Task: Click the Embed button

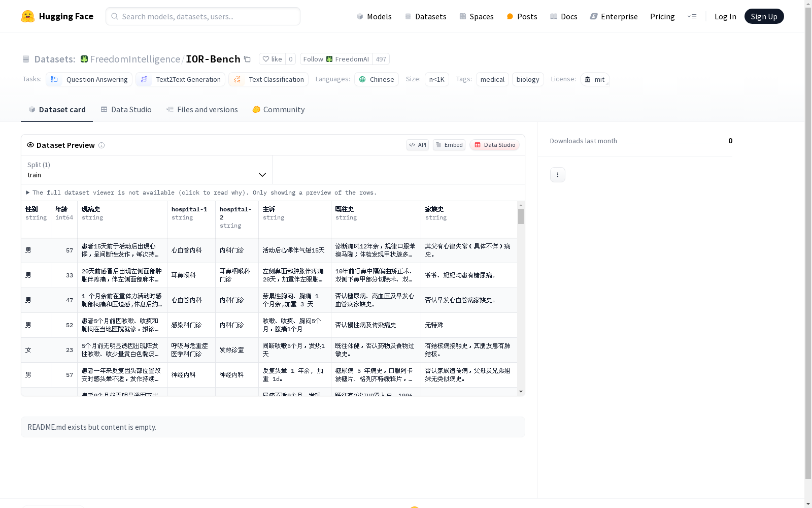Action: coord(449,145)
